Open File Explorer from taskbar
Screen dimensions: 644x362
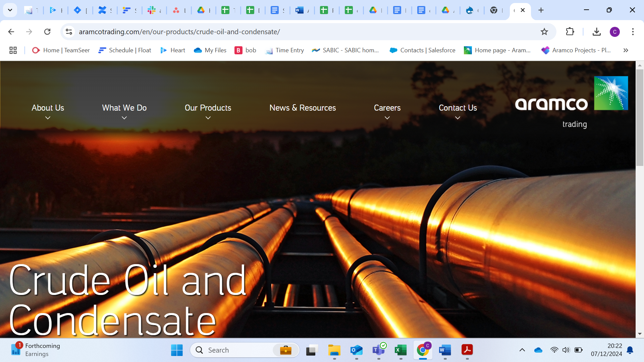[x=334, y=350]
